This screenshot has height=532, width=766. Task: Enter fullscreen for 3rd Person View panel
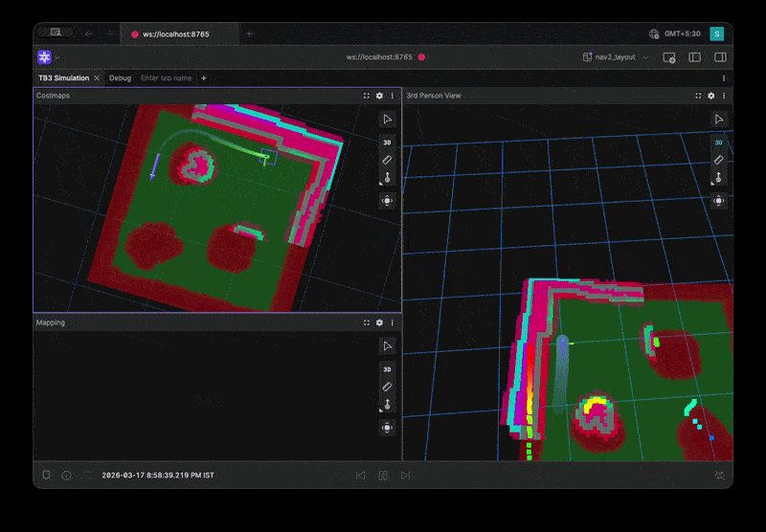(x=698, y=96)
